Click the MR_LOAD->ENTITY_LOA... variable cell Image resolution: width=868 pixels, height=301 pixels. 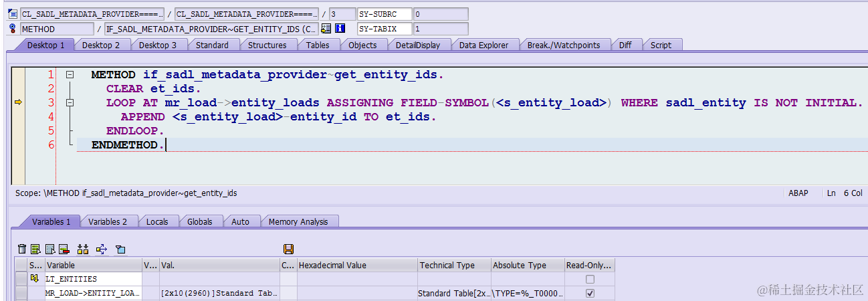pyautogui.click(x=93, y=293)
